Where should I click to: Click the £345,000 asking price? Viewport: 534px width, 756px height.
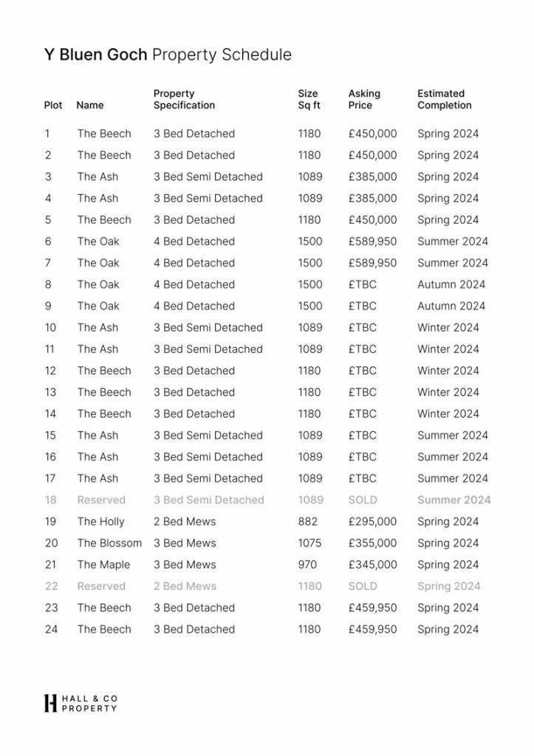click(x=372, y=565)
